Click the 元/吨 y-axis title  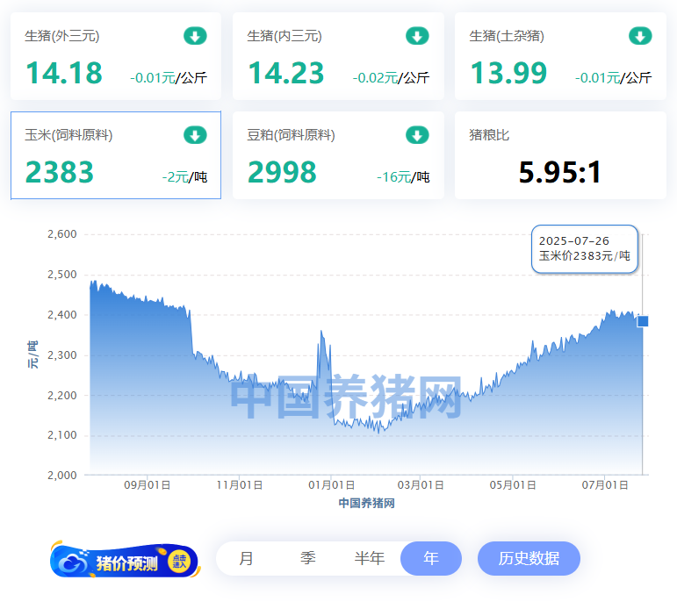pos(32,355)
